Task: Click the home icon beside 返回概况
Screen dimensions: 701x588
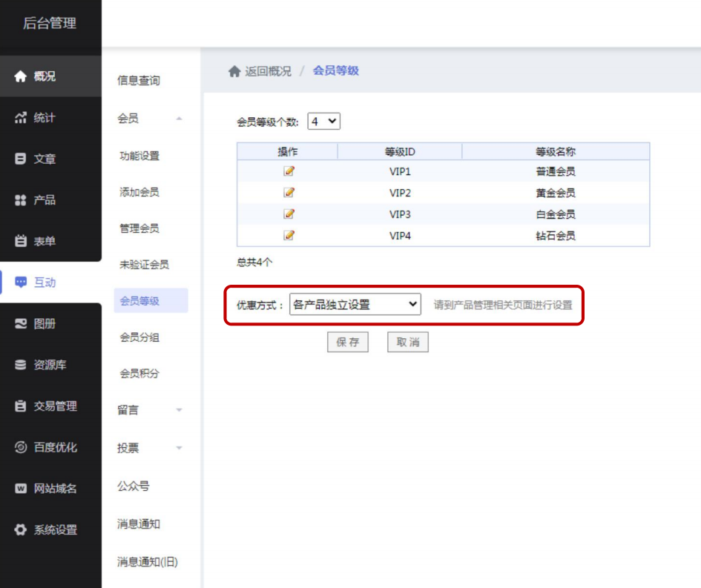Action: pyautogui.click(x=234, y=71)
